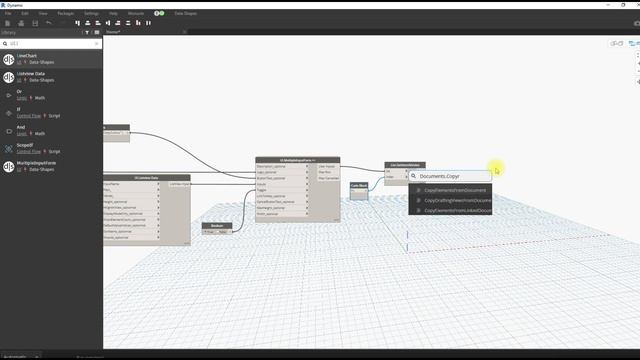The width and height of the screenshot is (640, 360).
Task: Select the List.GetItemAtIndex node header
Action: tap(405, 165)
